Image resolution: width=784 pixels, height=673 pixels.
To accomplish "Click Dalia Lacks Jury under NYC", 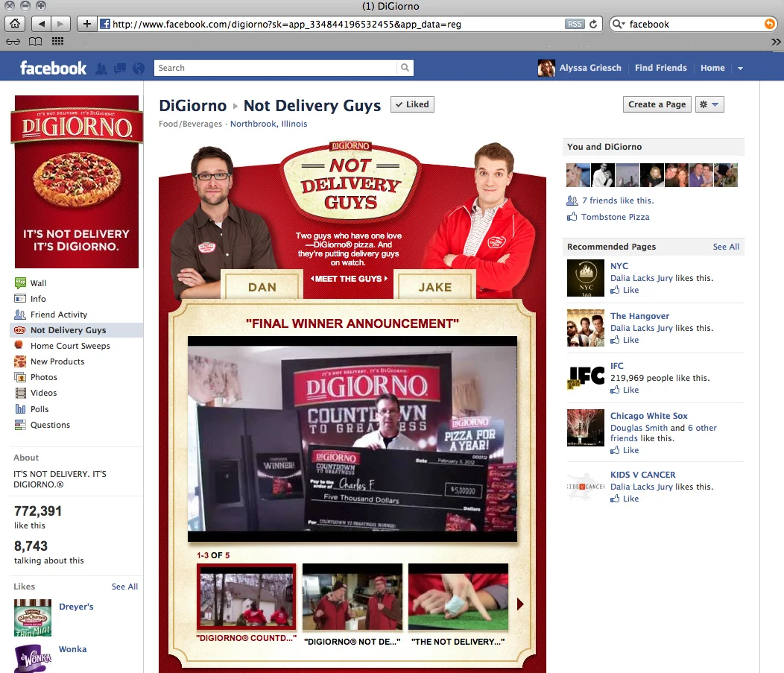I will point(642,278).
